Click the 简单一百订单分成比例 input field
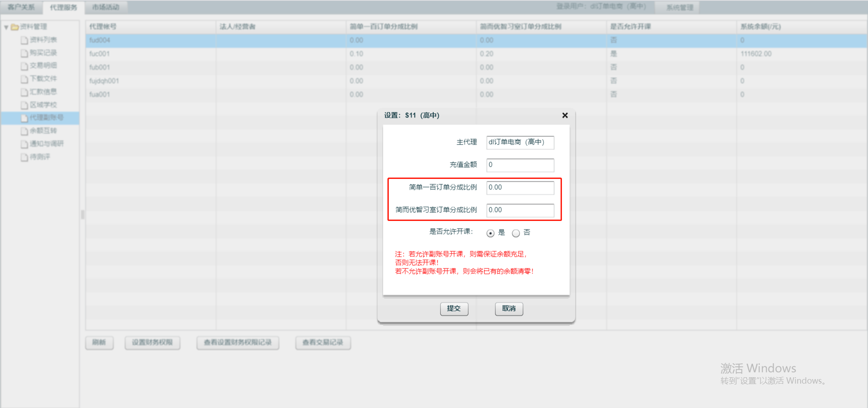The width and height of the screenshot is (868, 408). click(520, 188)
